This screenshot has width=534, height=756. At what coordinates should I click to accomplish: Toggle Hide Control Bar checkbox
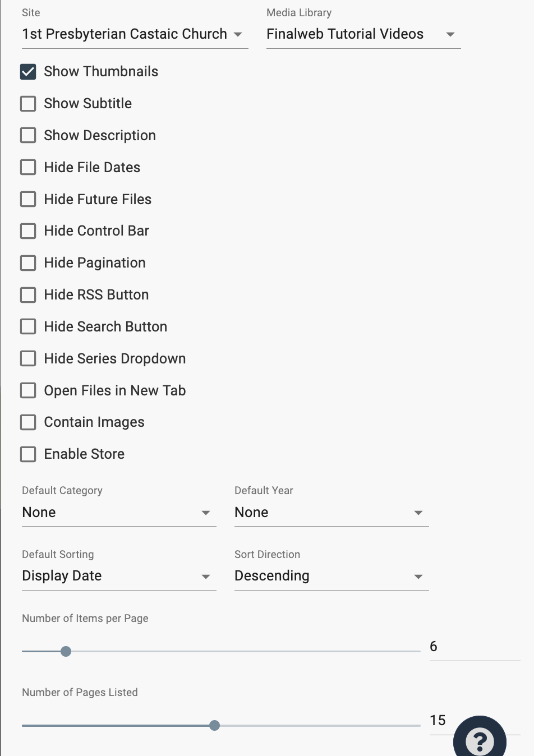28,231
